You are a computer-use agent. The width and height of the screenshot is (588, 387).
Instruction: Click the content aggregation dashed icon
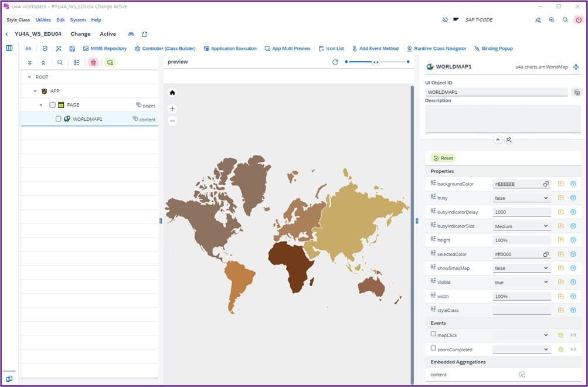pyautogui.click(x=522, y=374)
